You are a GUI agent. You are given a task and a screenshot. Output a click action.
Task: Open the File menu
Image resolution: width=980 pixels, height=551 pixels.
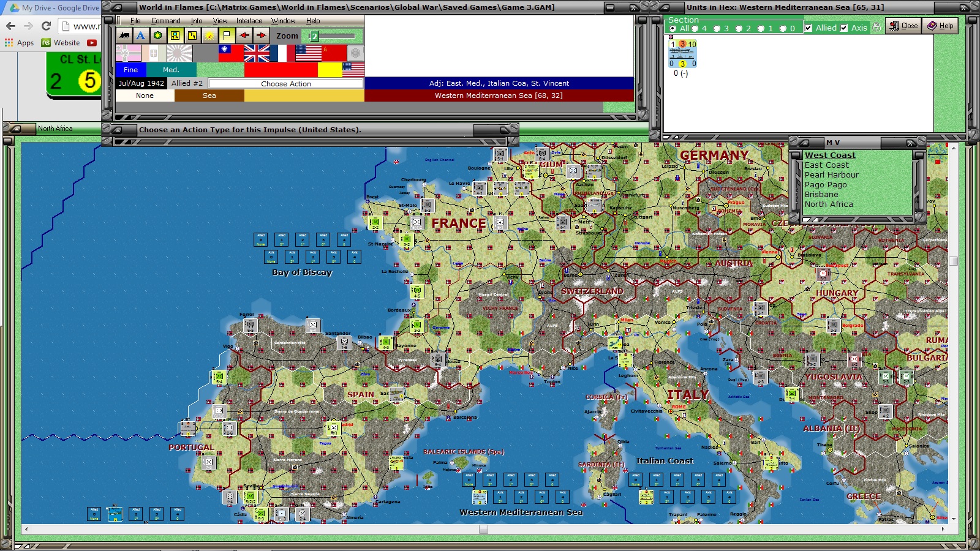point(135,21)
